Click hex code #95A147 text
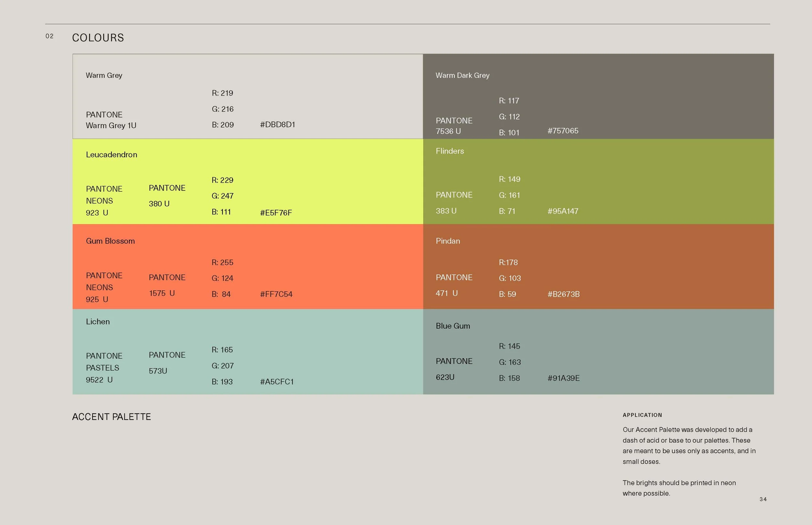This screenshot has height=525, width=812. point(563,211)
